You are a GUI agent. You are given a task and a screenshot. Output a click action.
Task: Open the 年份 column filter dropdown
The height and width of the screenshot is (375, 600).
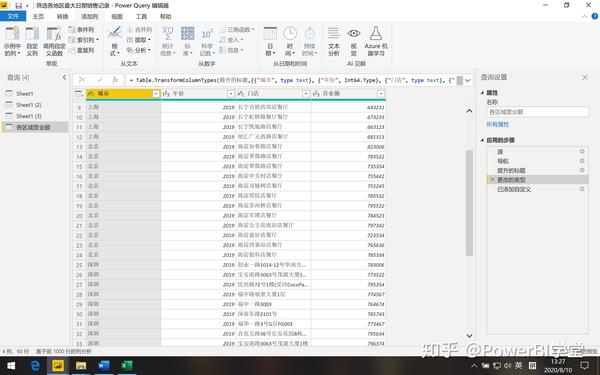231,94
